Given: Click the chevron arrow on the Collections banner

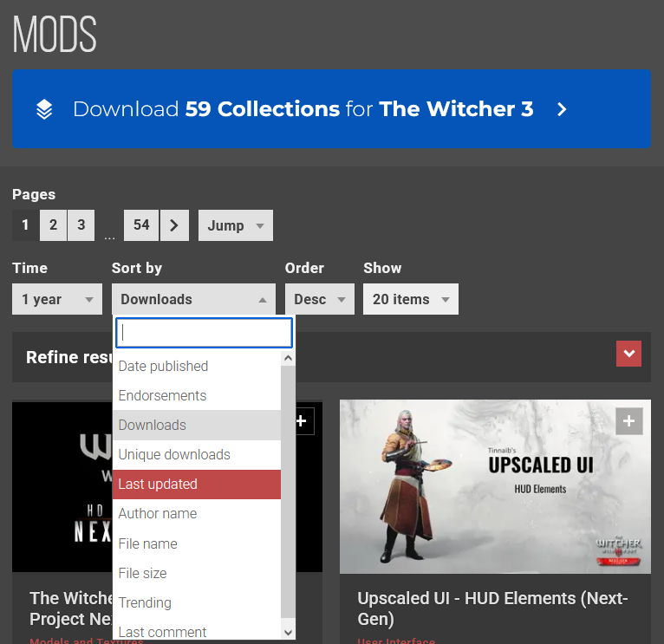Looking at the screenshot, I should (x=562, y=109).
